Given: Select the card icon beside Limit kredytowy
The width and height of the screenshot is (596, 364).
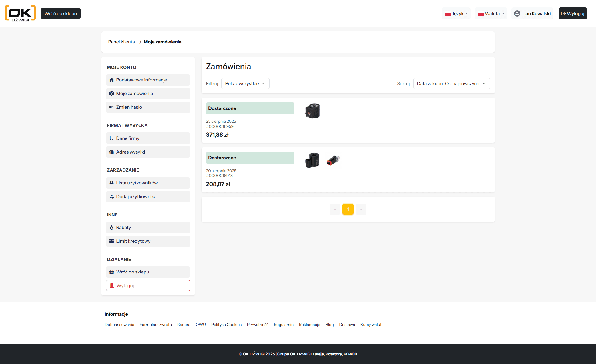Looking at the screenshot, I should pyautogui.click(x=112, y=241).
